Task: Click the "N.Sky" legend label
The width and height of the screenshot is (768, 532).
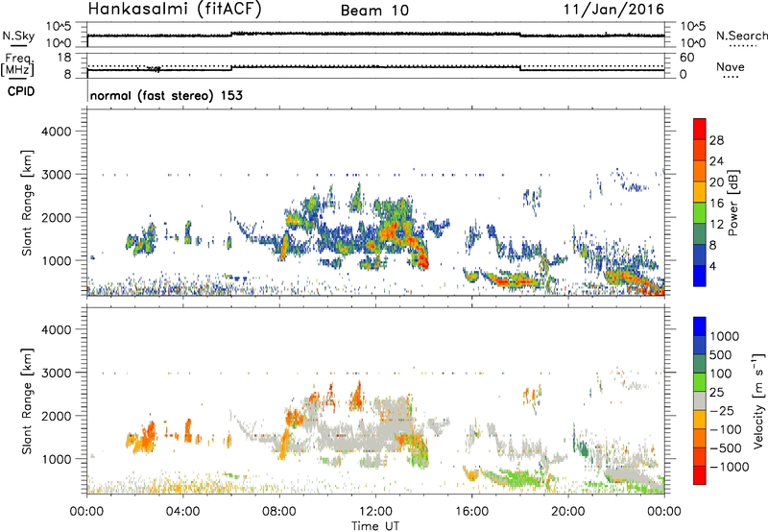Action: coord(18,36)
